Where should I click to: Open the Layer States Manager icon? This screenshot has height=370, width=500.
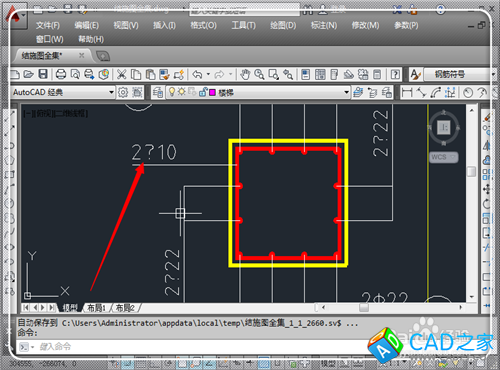(x=387, y=92)
